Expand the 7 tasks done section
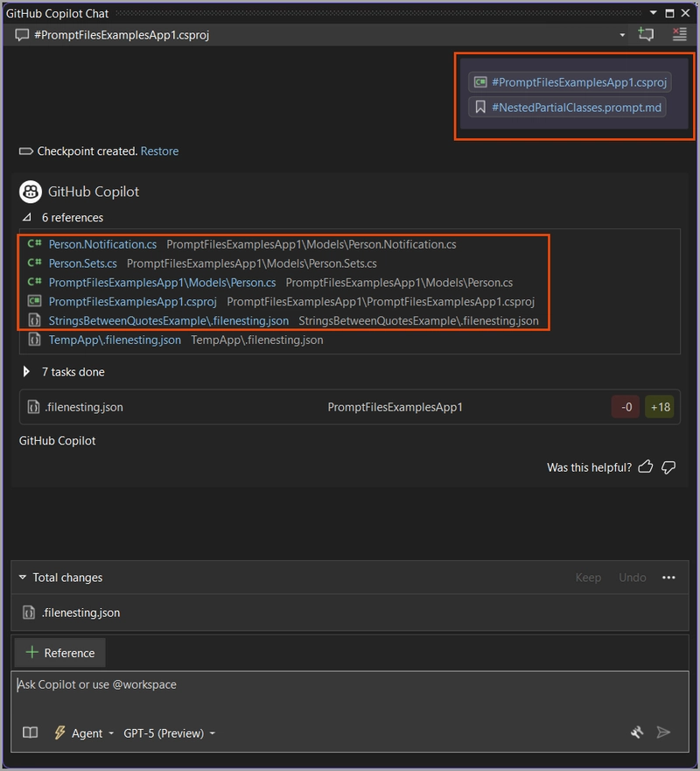Image resolution: width=700 pixels, height=771 pixels. [x=26, y=372]
